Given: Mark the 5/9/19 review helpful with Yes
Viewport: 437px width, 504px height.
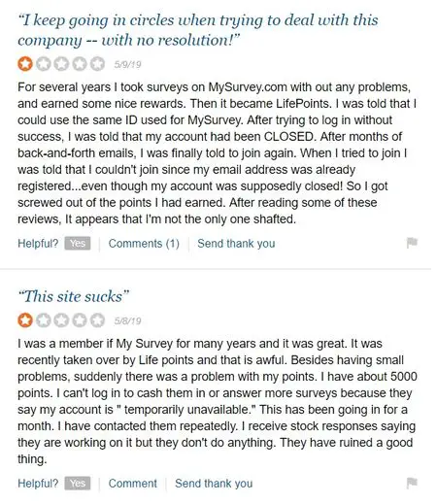Looking at the screenshot, I should pos(78,244).
